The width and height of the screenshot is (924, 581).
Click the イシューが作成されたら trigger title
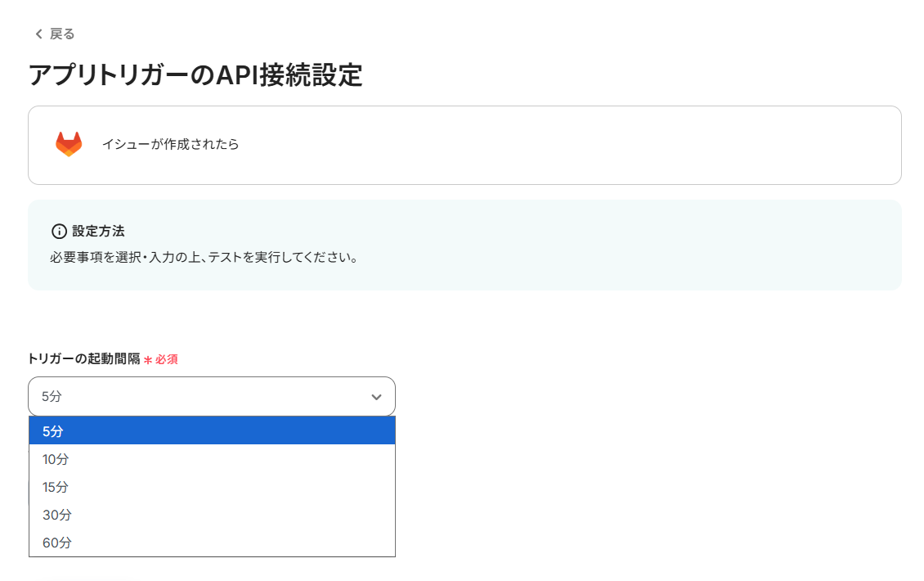170,145
